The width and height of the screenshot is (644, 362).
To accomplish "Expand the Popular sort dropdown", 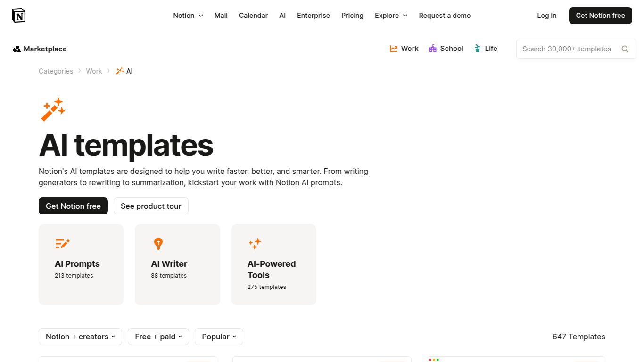I will click(219, 337).
